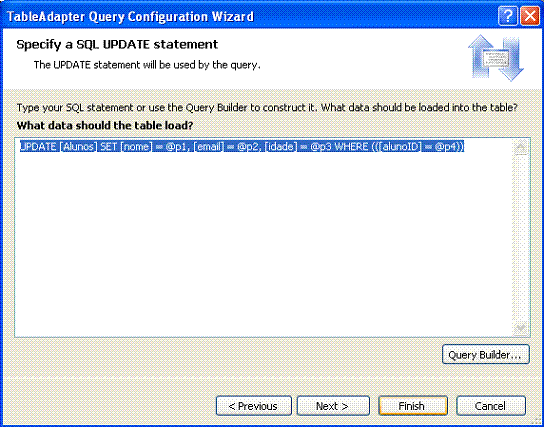
Task: Close the TableAdapter wizard window
Action: click(x=530, y=16)
